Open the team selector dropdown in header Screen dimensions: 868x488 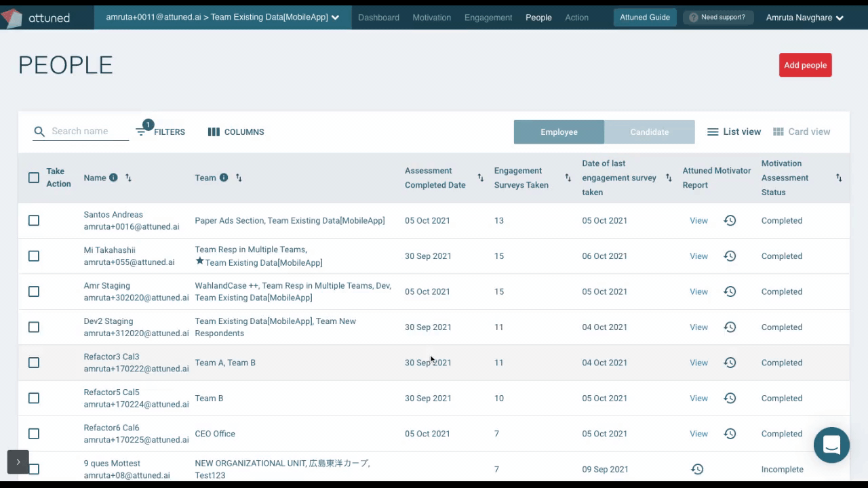pyautogui.click(x=222, y=18)
